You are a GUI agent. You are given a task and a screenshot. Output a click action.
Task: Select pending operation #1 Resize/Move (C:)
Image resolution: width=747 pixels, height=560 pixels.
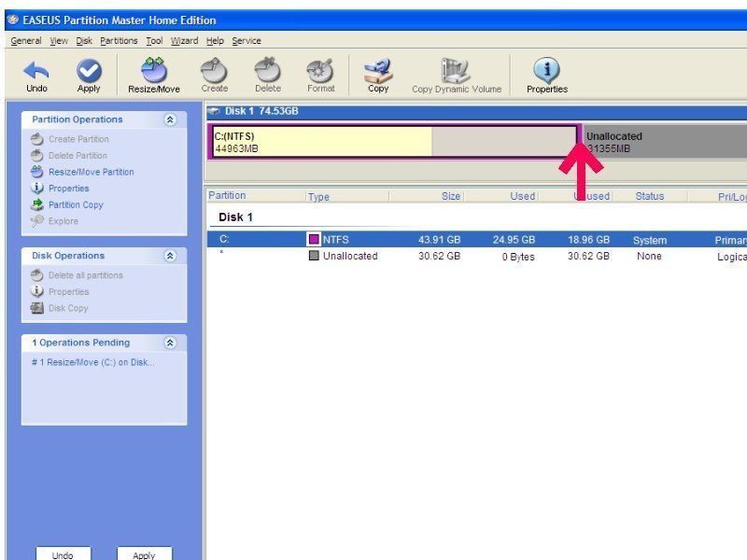tap(92, 362)
